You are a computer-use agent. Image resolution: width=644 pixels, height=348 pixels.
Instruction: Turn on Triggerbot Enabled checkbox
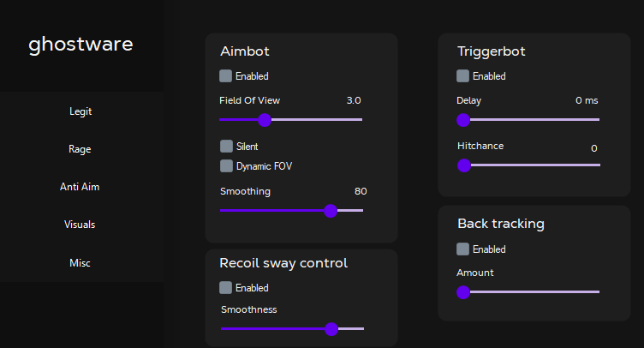point(463,76)
